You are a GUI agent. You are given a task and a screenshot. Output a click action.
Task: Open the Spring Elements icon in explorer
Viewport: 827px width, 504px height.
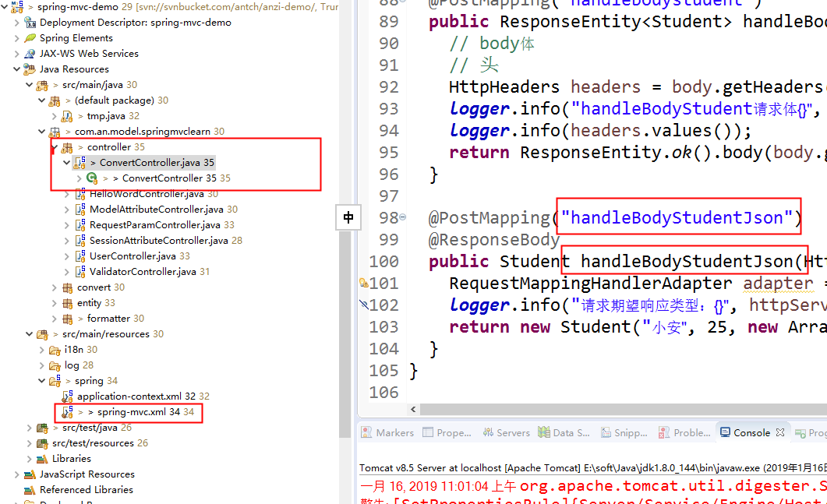(x=30, y=39)
